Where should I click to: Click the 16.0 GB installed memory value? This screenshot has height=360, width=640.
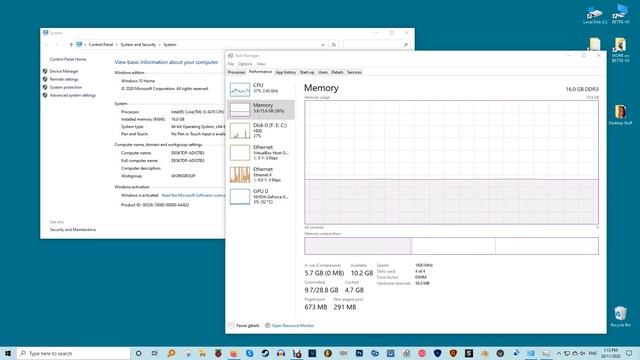[178, 119]
